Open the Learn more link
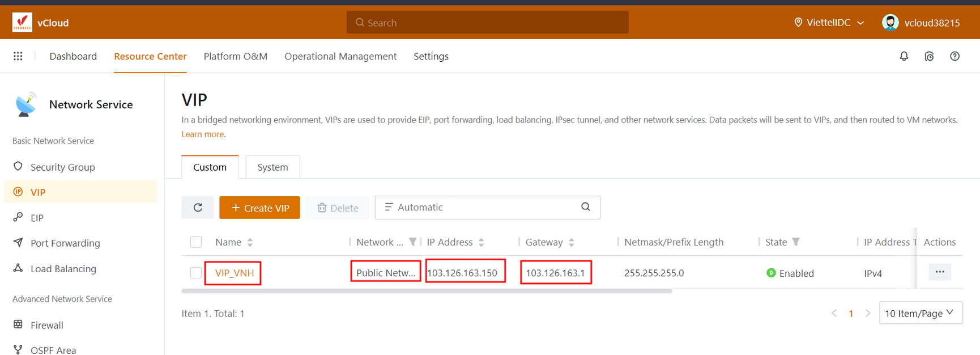This screenshot has height=355, width=980. 203,134
